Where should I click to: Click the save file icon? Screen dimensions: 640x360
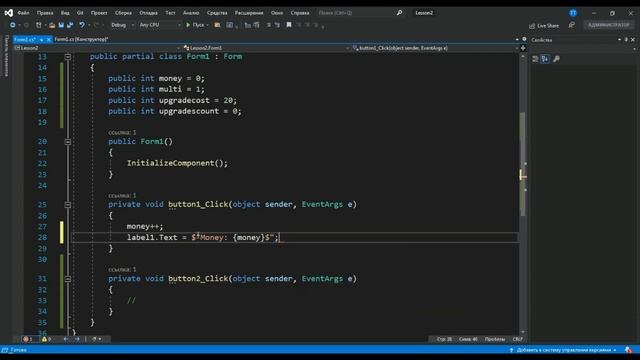pos(61,25)
